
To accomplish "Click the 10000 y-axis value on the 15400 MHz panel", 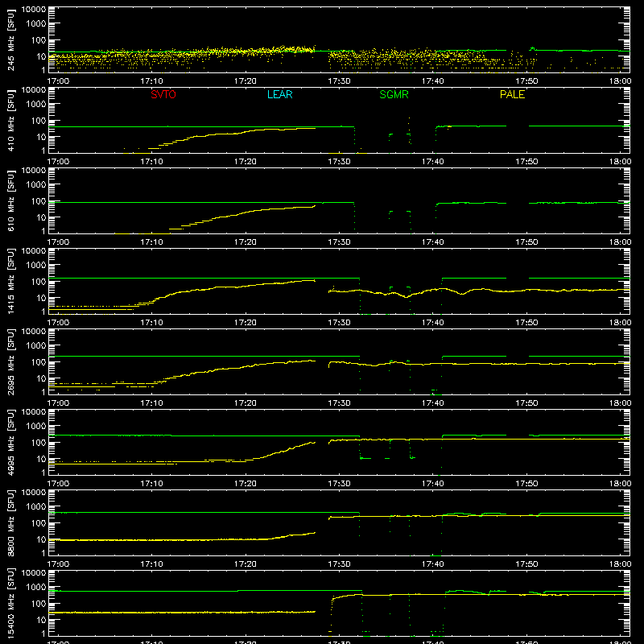I will tap(34, 573).
